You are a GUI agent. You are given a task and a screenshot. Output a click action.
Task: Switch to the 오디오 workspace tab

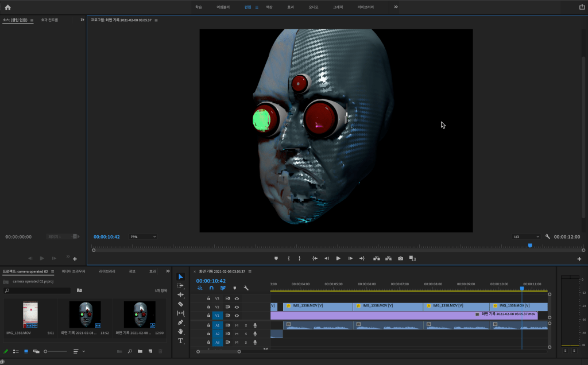[x=314, y=7]
